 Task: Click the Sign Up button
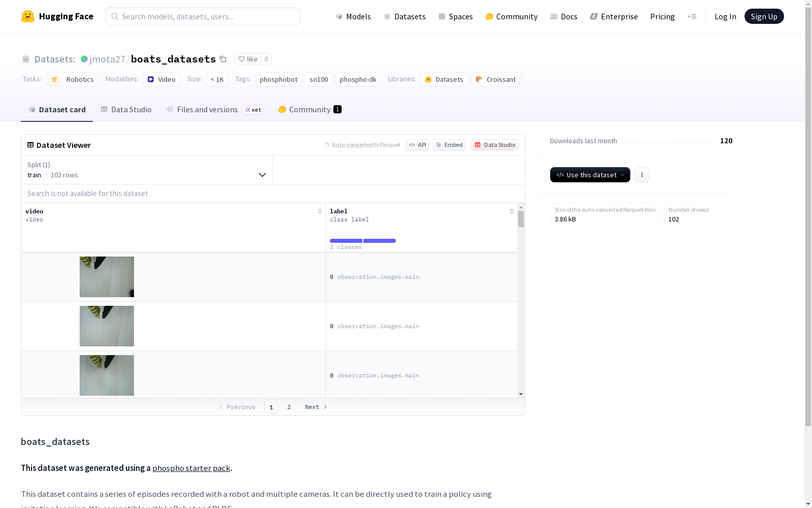tap(764, 16)
